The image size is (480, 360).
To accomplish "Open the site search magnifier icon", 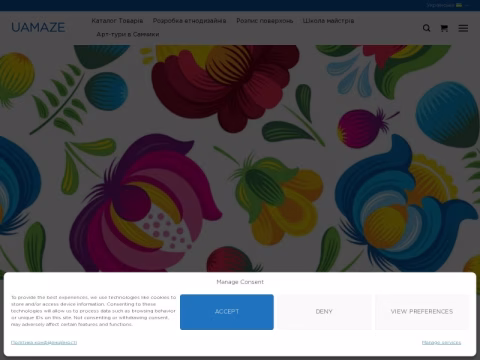I will tap(426, 28).
